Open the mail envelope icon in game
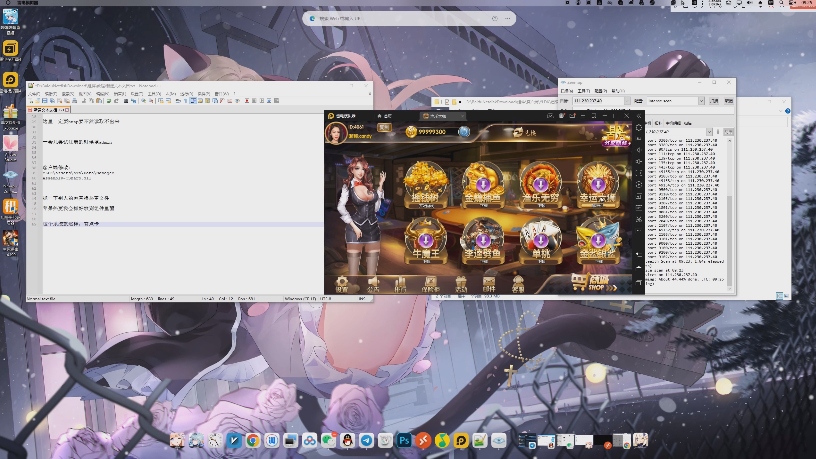Viewport: 816px width, 459px height. pos(489,285)
